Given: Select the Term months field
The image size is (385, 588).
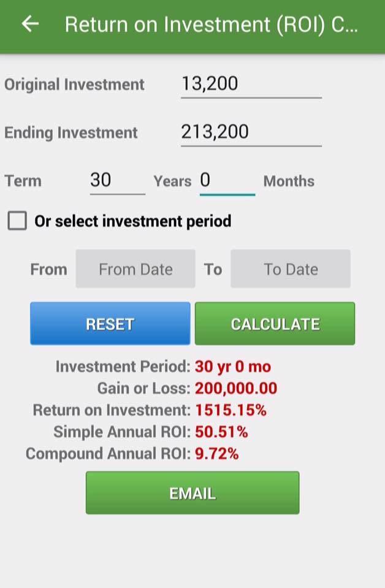Looking at the screenshot, I should [x=227, y=181].
